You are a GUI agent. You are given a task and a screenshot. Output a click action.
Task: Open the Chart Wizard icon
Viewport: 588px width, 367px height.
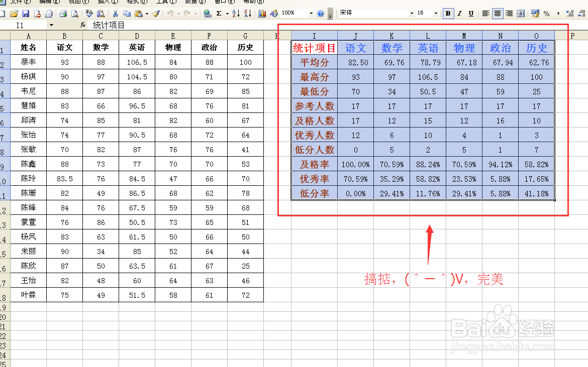pyautogui.click(x=262, y=14)
